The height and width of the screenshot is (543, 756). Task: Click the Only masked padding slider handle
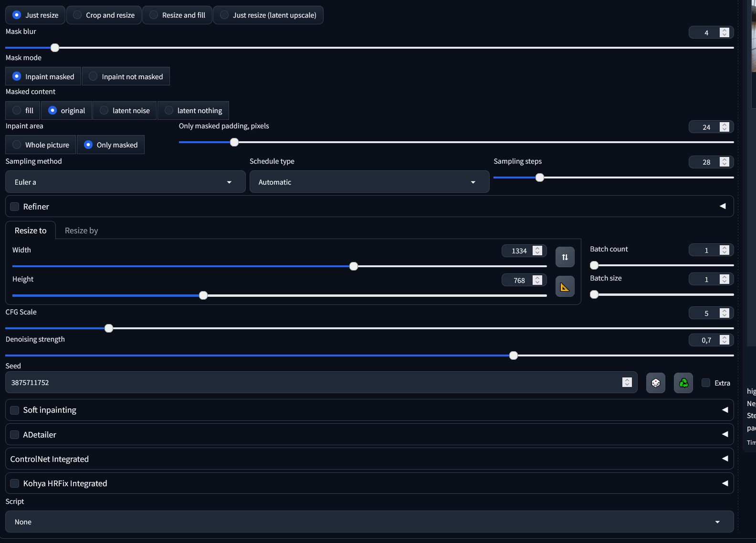point(234,142)
